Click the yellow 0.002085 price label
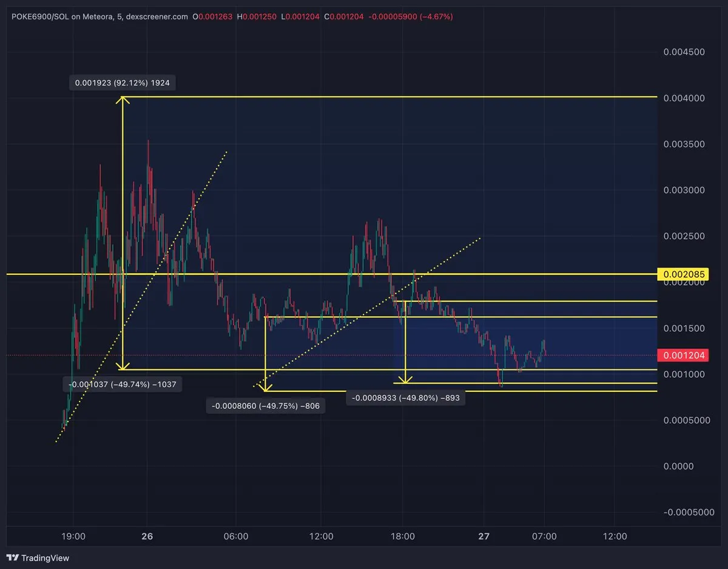This screenshot has width=728, height=569. [x=684, y=274]
